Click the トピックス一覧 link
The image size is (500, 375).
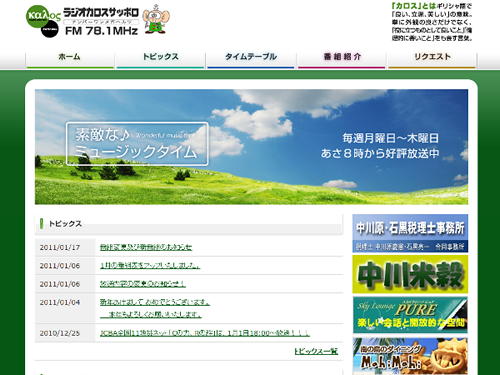point(316,351)
